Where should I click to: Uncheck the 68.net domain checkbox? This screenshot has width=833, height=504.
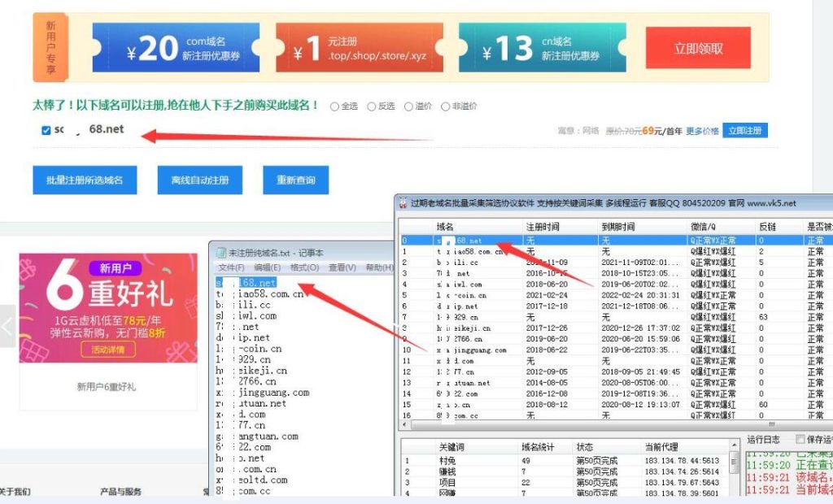[x=46, y=130]
